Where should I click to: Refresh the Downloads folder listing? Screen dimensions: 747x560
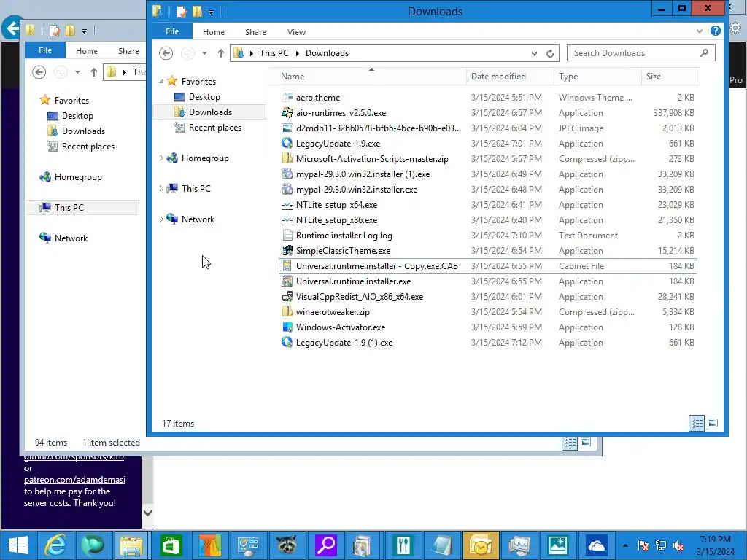click(550, 53)
